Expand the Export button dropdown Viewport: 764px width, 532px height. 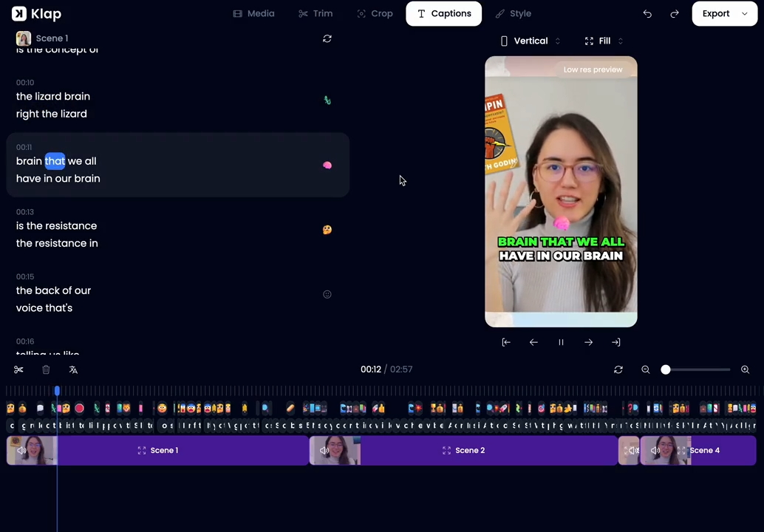click(x=744, y=14)
